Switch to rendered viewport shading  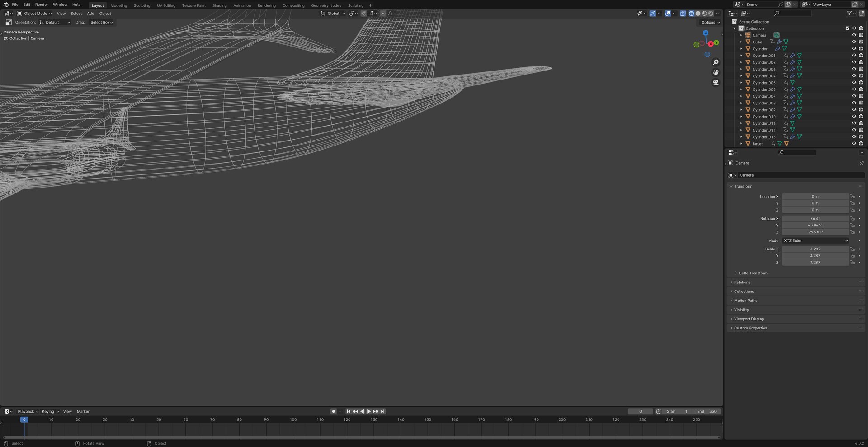coord(711,14)
